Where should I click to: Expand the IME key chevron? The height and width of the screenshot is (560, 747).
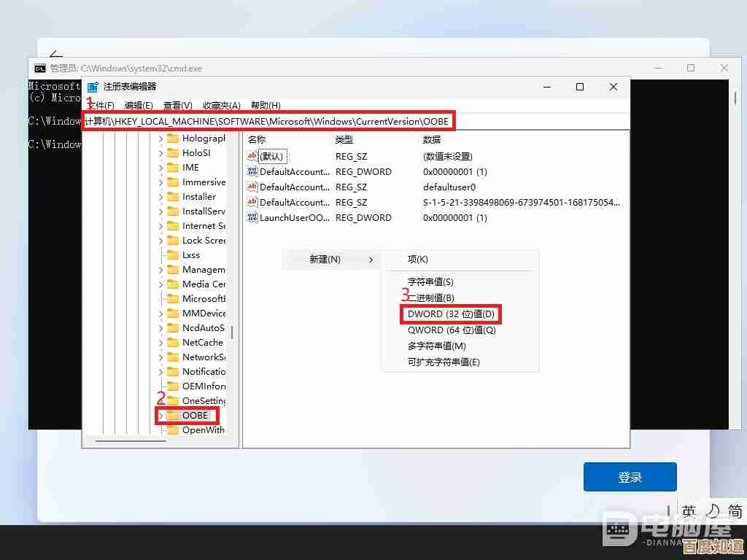coord(162,167)
